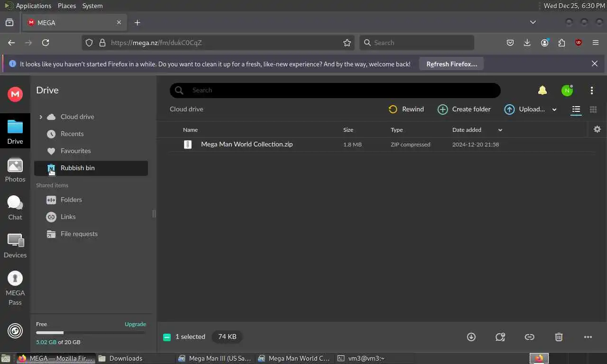Sort by Name column header

[x=190, y=129]
